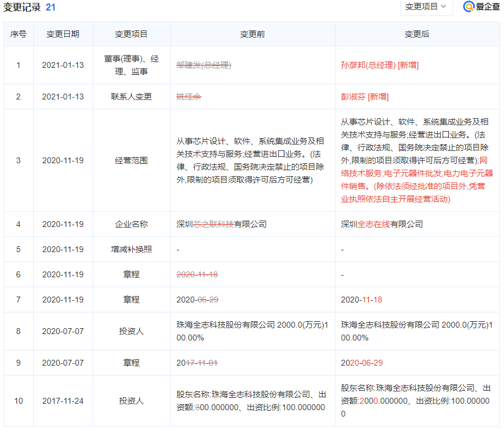Viewport: 504px width, 430px height.
Task: Select 2020-06-29 before-value in row 7
Action: pyautogui.click(x=197, y=300)
